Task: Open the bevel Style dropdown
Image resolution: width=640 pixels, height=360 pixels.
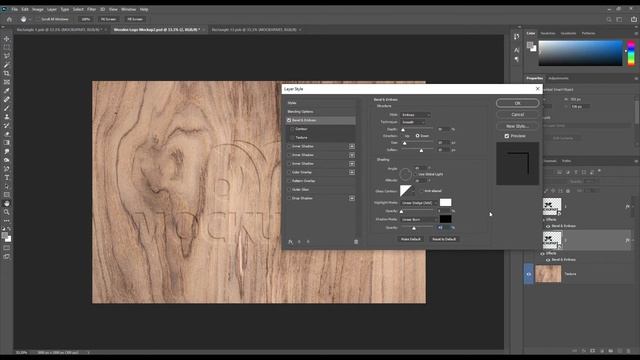Action: [415, 115]
